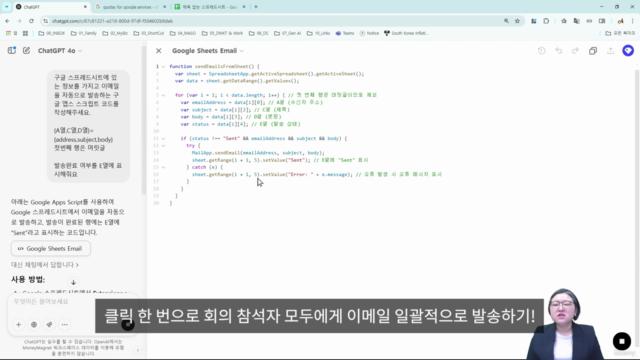Close the Google Sheets Email canvas

coord(159,51)
